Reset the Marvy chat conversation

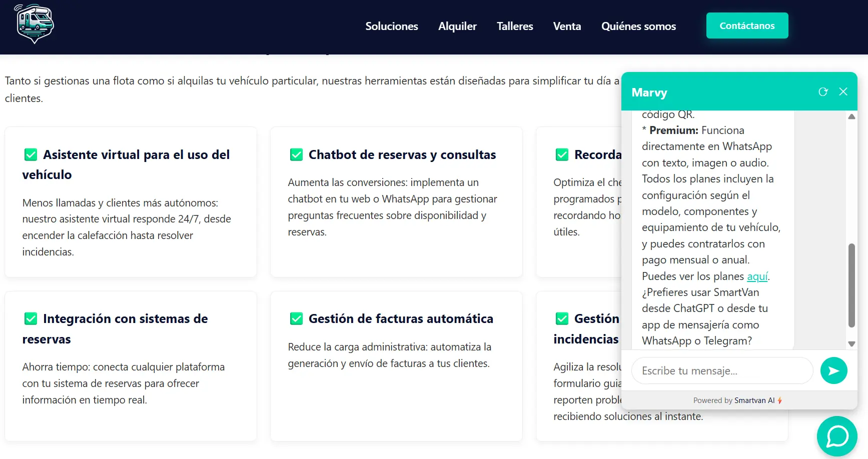[823, 91]
